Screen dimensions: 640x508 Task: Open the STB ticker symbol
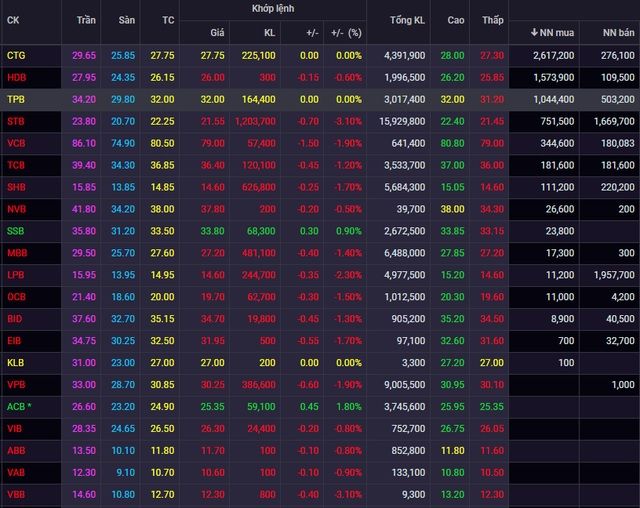(16, 121)
